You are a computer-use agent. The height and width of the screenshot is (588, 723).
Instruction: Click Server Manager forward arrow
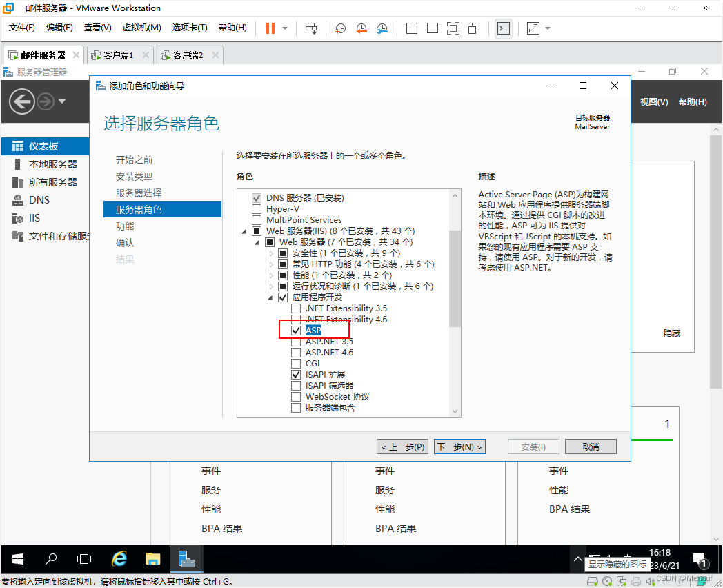(46, 101)
